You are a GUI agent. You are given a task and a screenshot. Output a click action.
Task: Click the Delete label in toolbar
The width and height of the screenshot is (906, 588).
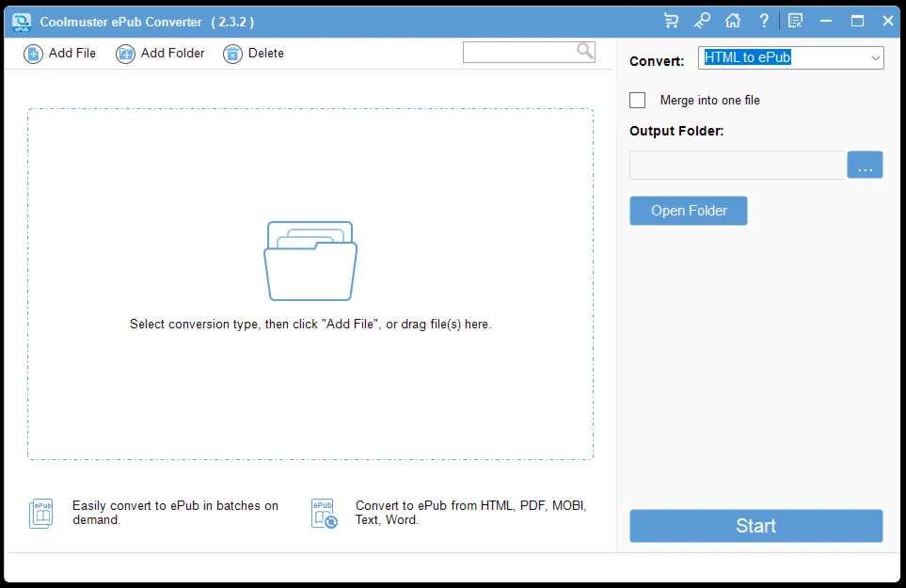point(266,53)
